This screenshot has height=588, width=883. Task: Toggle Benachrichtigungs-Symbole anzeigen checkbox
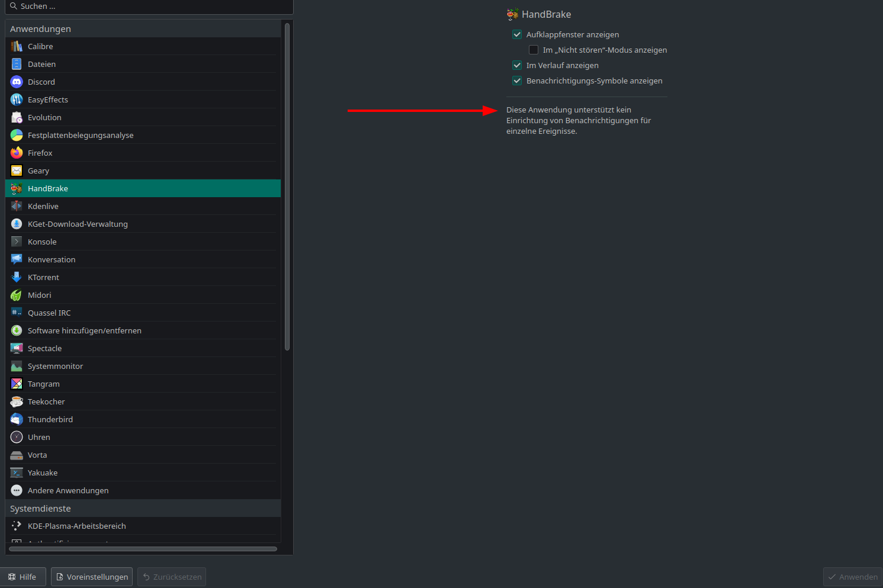[x=517, y=81]
